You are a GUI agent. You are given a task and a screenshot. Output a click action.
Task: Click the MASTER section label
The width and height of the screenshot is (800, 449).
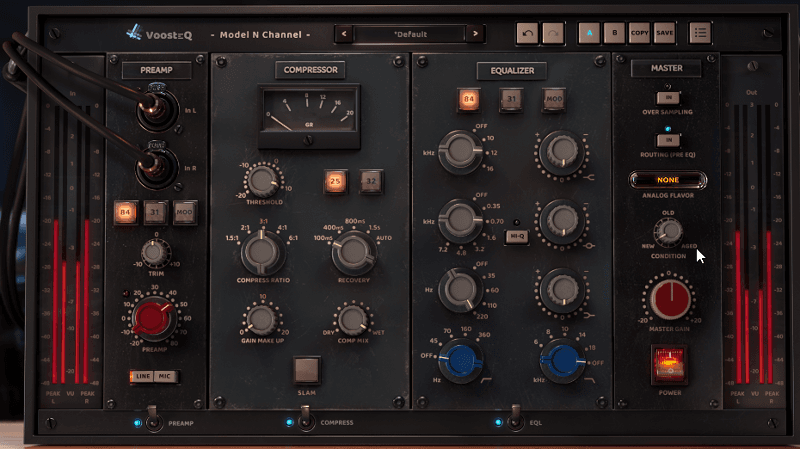(666, 68)
